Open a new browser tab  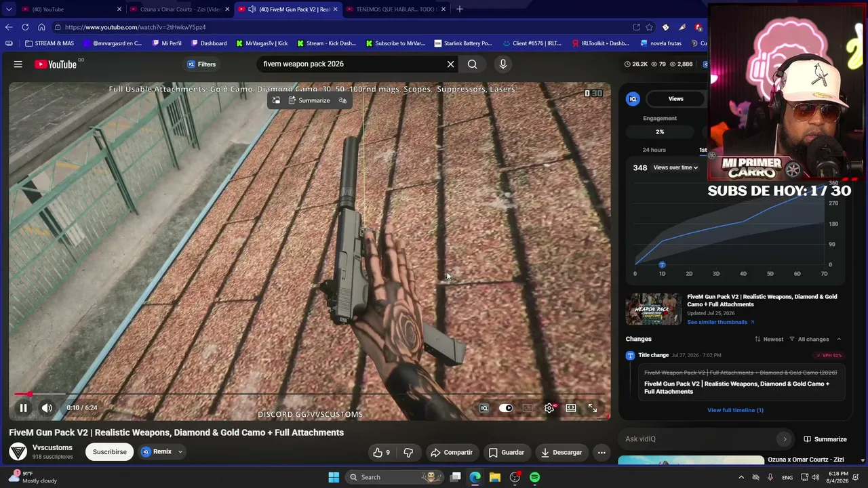(460, 9)
